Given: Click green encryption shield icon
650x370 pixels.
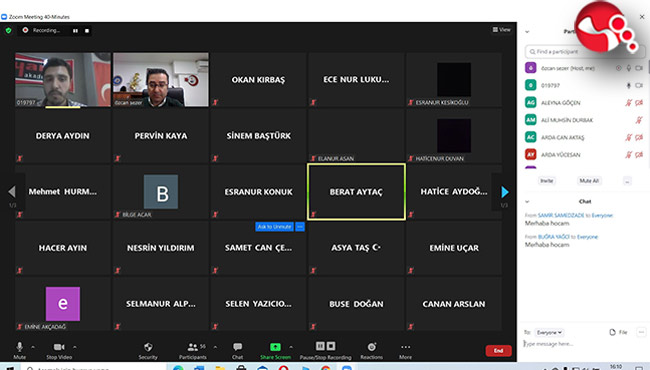Looking at the screenshot, I should 8,30.
